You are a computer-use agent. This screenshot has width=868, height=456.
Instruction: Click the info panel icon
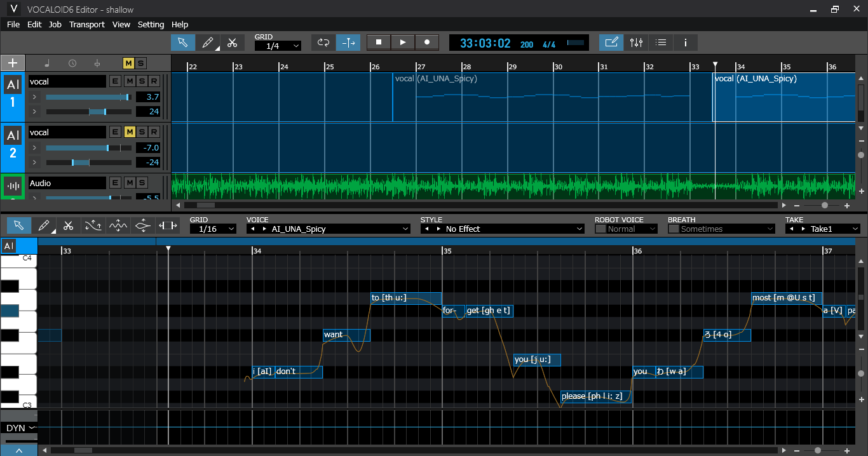pyautogui.click(x=685, y=43)
